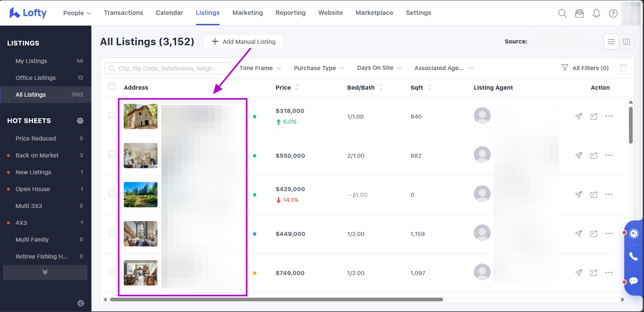The image size is (644, 312).
Task: Click send icon for the $318,000 listing
Action: (579, 116)
